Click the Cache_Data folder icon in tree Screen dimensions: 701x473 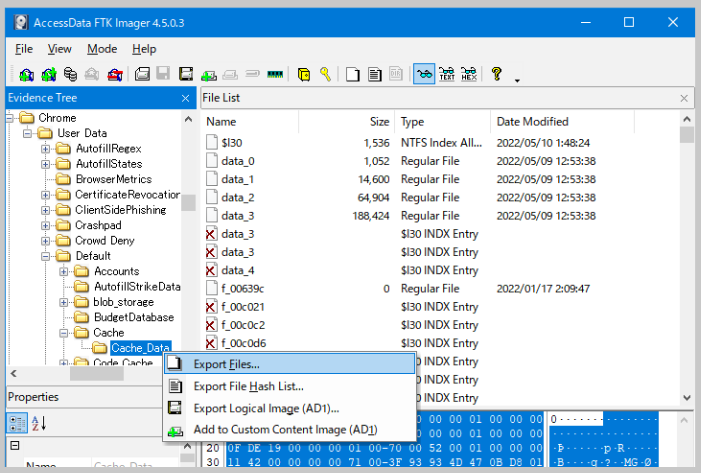point(99,347)
